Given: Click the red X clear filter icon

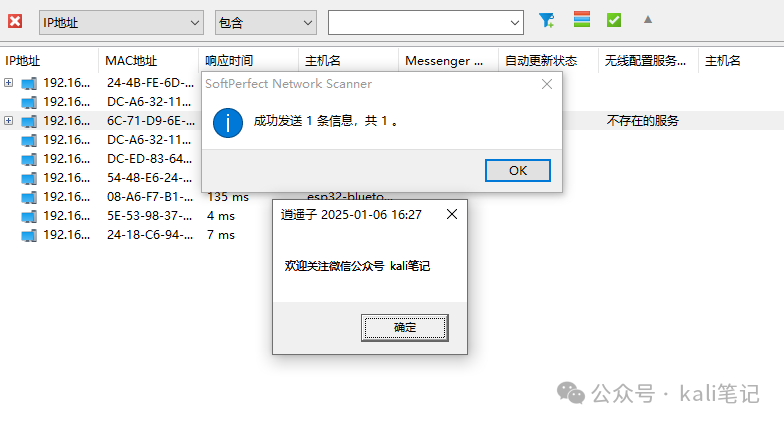Looking at the screenshot, I should pos(15,22).
